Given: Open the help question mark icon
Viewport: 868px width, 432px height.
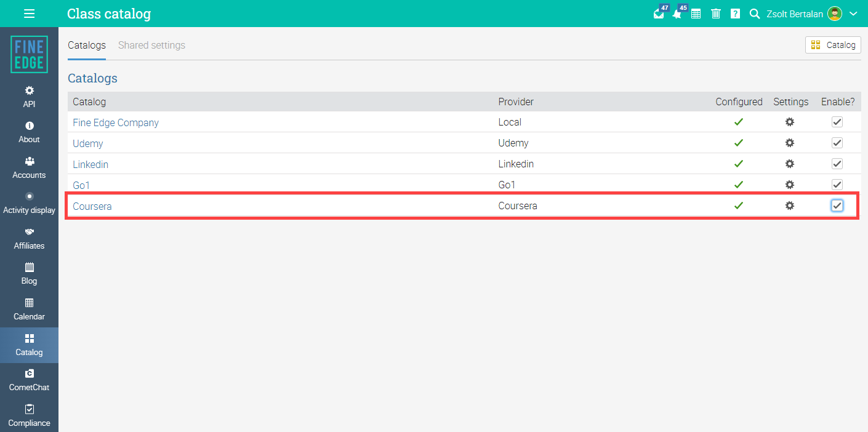Looking at the screenshot, I should coord(735,14).
